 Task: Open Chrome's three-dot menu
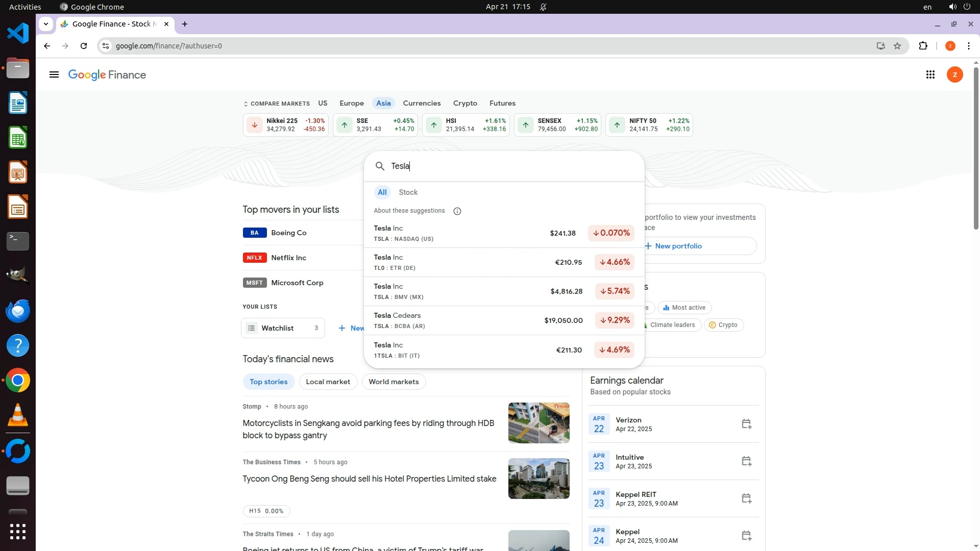(968, 46)
